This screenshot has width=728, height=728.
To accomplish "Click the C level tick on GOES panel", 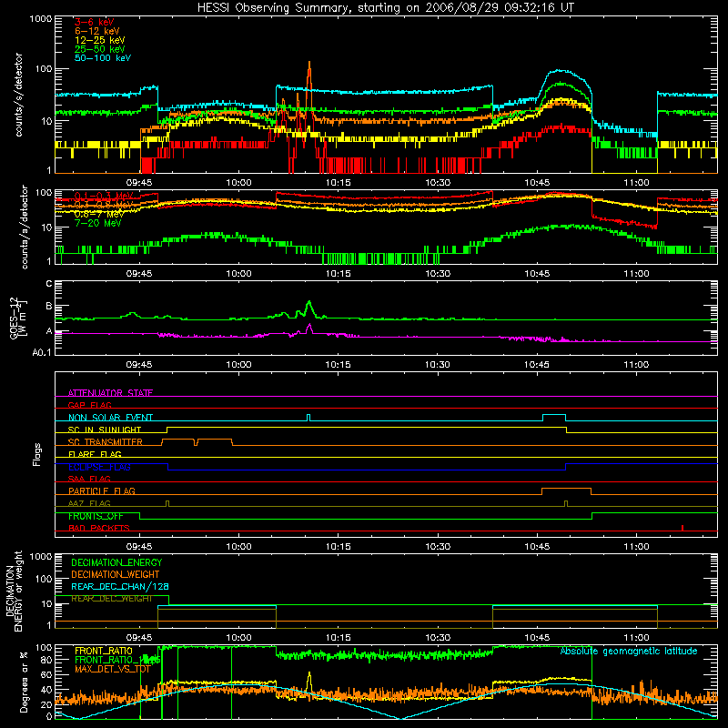I will [49, 283].
